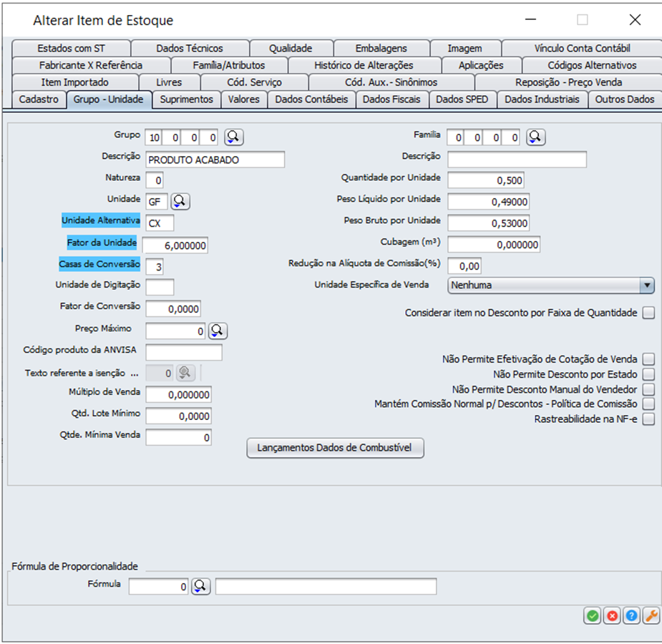Click Casas de Conversão field
Viewport: 662px width, 644px height.
pos(155,267)
